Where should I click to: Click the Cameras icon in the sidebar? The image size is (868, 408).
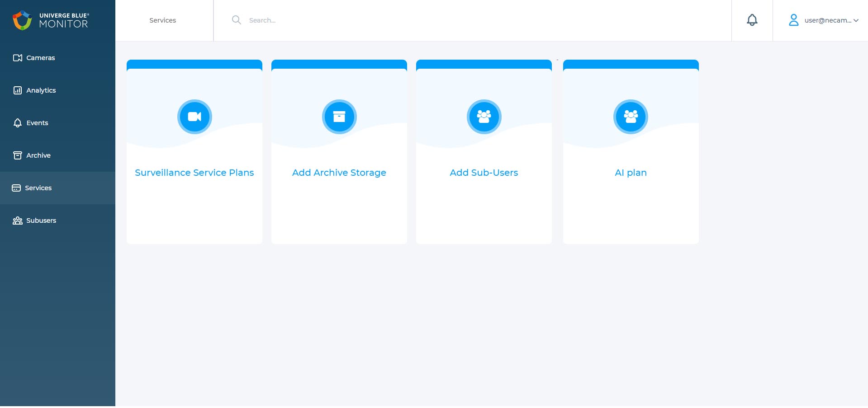tap(18, 58)
